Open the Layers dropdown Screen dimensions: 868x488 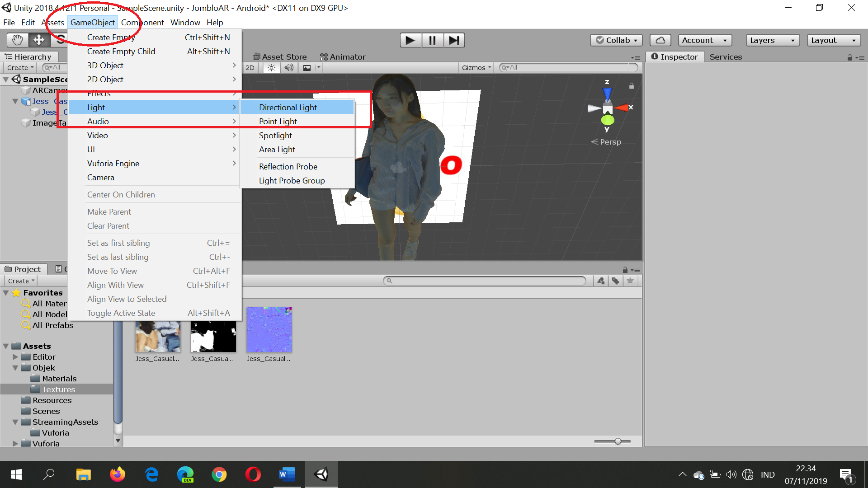[772, 40]
